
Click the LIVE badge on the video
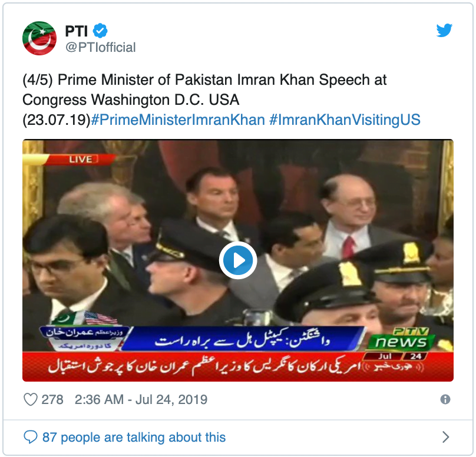(x=81, y=159)
